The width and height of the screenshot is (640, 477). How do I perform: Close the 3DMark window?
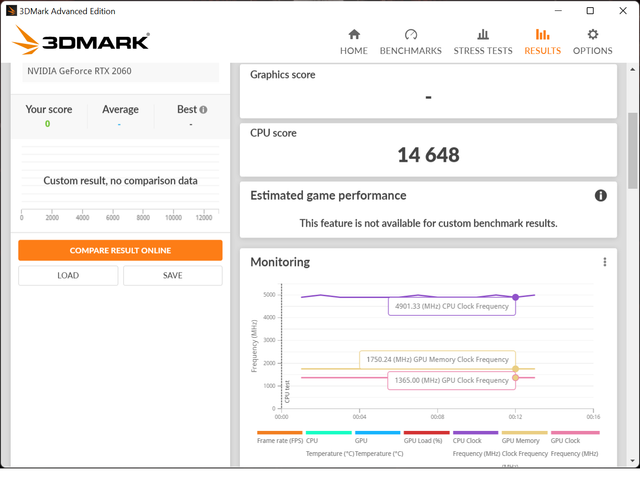(x=623, y=11)
